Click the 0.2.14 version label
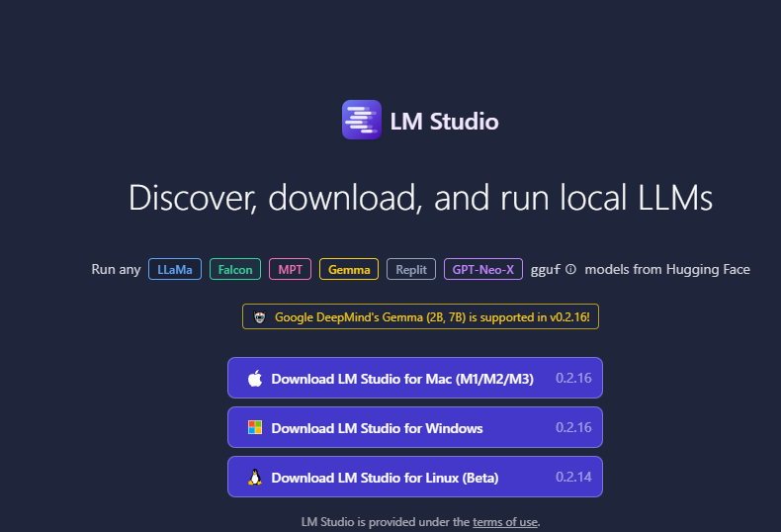 [573, 478]
